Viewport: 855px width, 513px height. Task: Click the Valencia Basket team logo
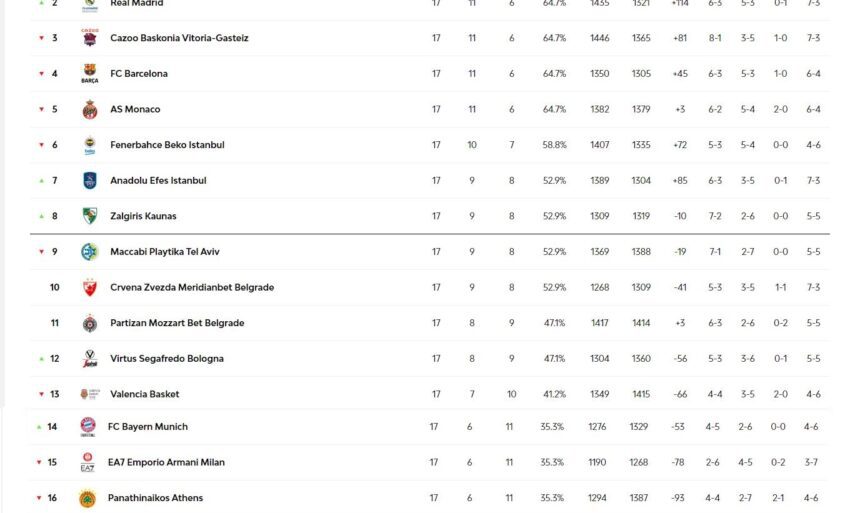[90, 394]
